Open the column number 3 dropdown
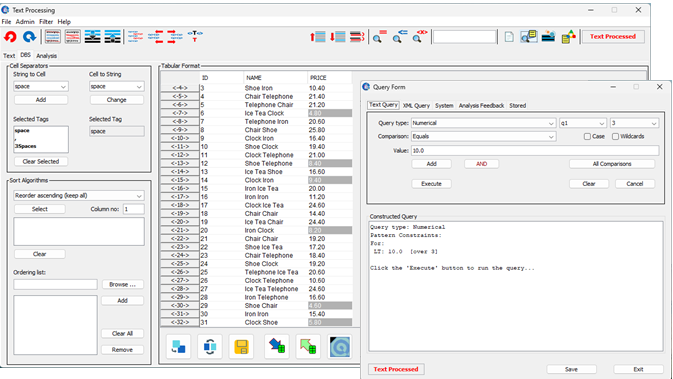673x379 pixels. [634, 123]
